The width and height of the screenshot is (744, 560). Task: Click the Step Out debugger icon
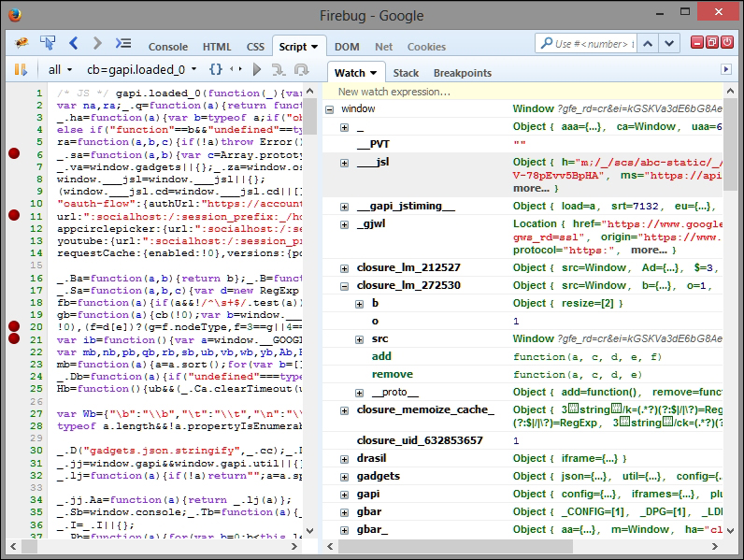pyautogui.click(x=301, y=70)
